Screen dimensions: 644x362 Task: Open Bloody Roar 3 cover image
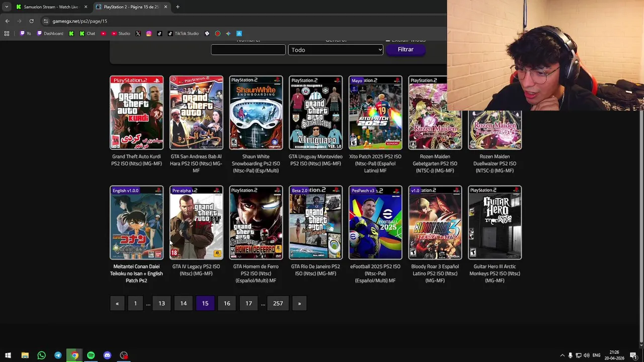[x=435, y=223]
